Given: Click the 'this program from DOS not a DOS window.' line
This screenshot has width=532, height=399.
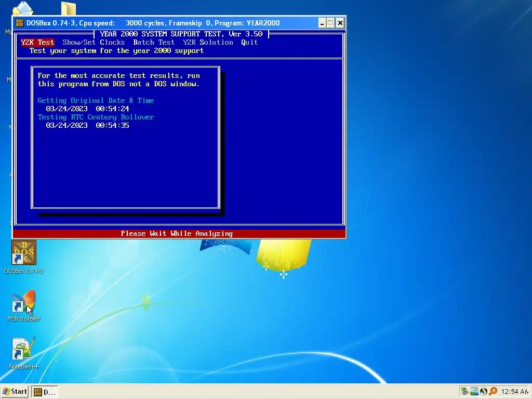Looking at the screenshot, I should coord(119,84).
